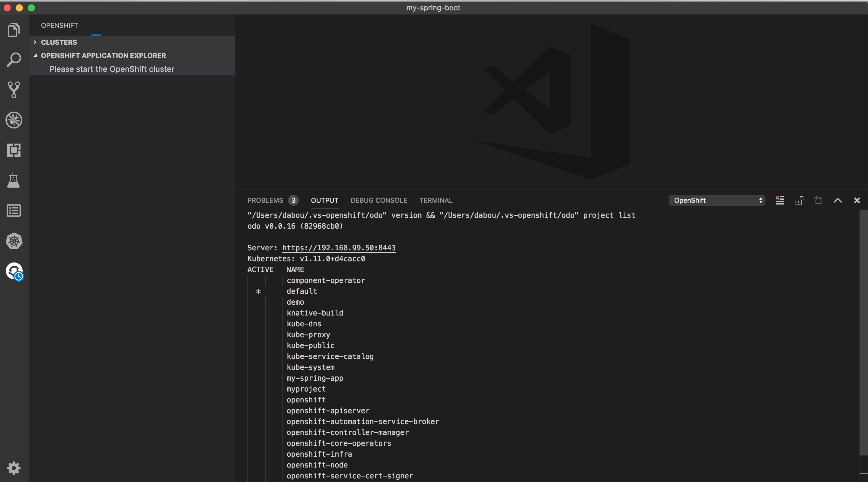Screen dimensions: 868x482
Task: Select the Source Control icon
Action: tap(14, 90)
